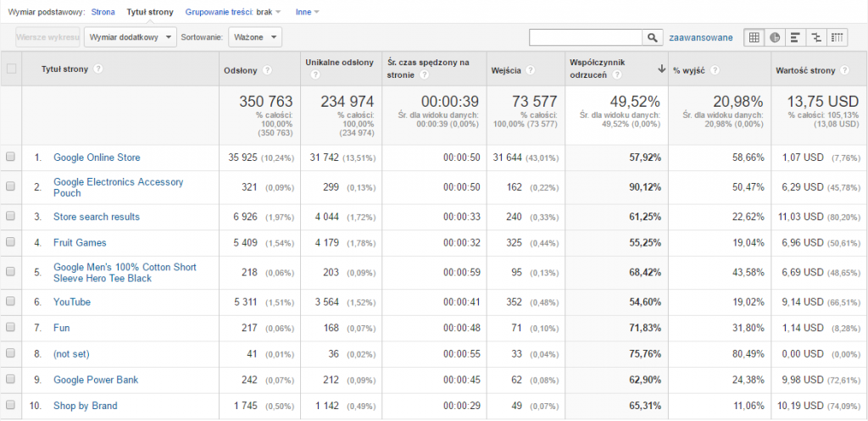Sort by Odsłony column header
Viewport: 868px width, 421px height.
pos(240,70)
